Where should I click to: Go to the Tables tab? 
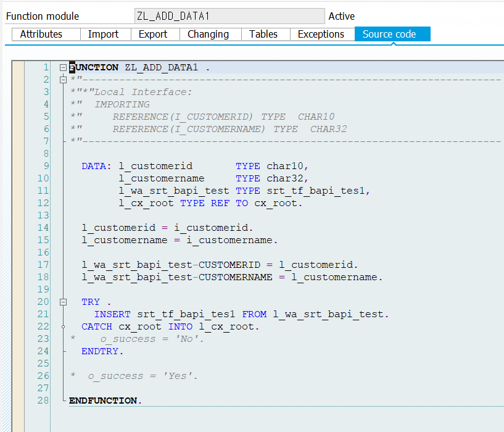click(263, 35)
